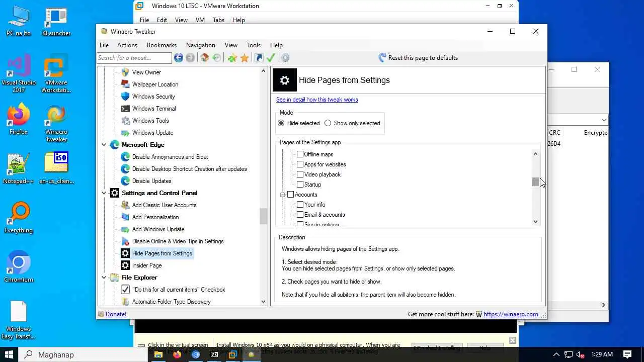This screenshot has width=644, height=362.
Task: Click the pages list scroll down arrow
Action: click(535, 222)
